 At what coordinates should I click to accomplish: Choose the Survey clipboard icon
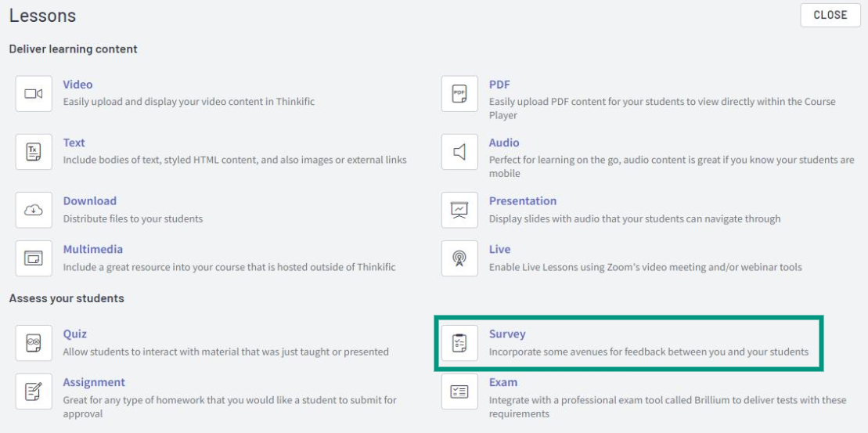coord(459,343)
